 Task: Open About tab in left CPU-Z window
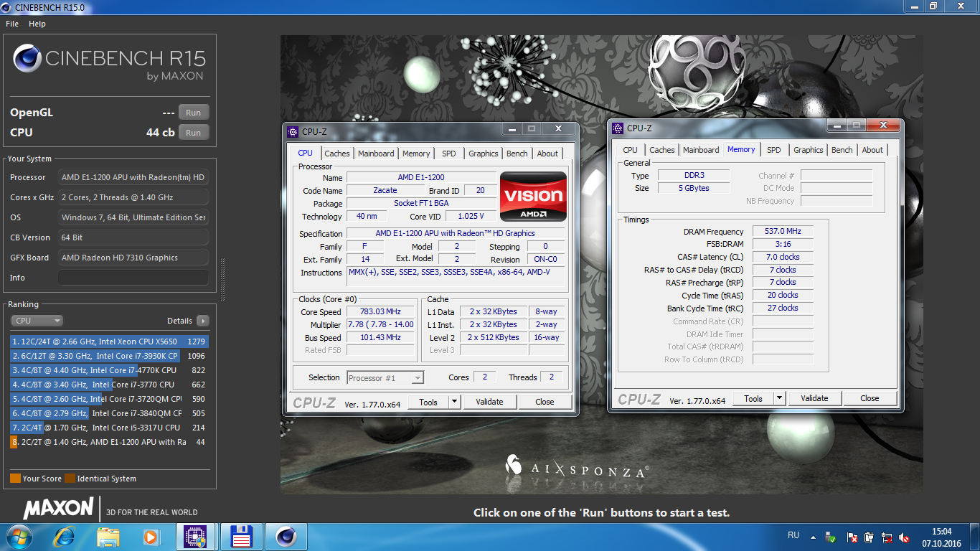(x=547, y=154)
